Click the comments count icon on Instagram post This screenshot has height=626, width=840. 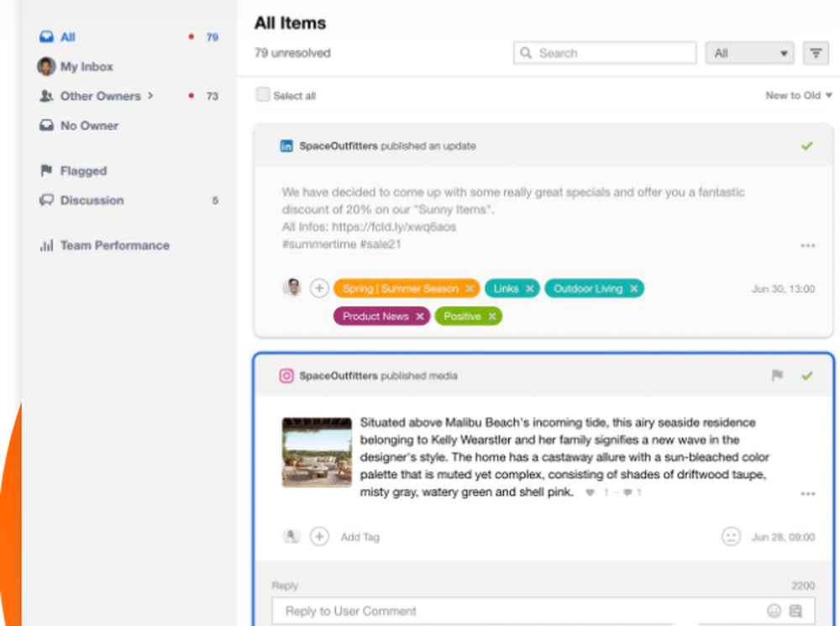click(x=627, y=492)
